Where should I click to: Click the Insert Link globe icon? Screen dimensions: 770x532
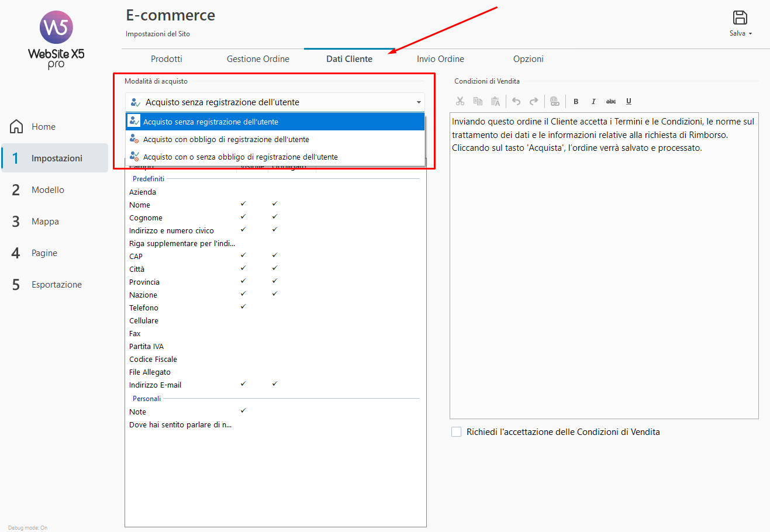click(x=555, y=102)
